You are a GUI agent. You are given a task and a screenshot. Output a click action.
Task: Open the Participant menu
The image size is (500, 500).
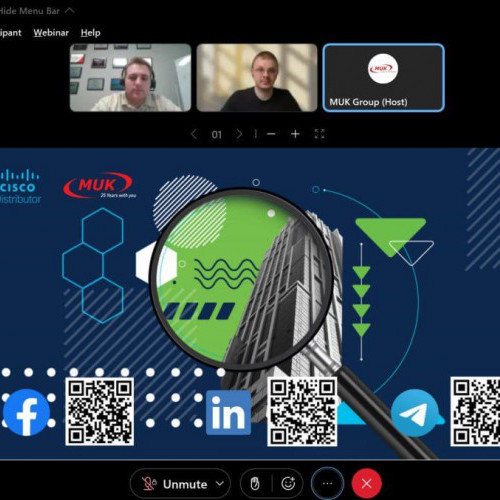10,33
